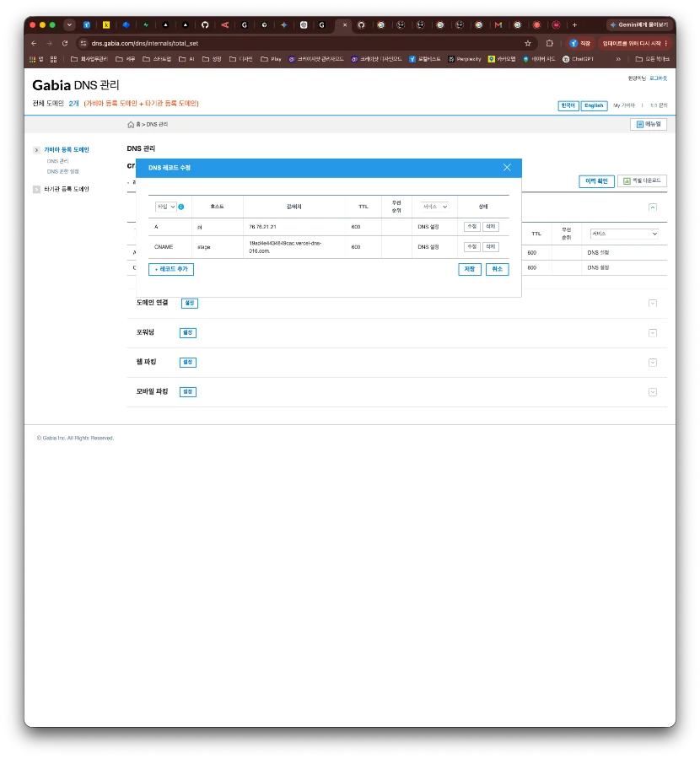Go back with the browser back arrow
This screenshot has height=759, width=700.
pyautogui.click(x=34, y=44)
